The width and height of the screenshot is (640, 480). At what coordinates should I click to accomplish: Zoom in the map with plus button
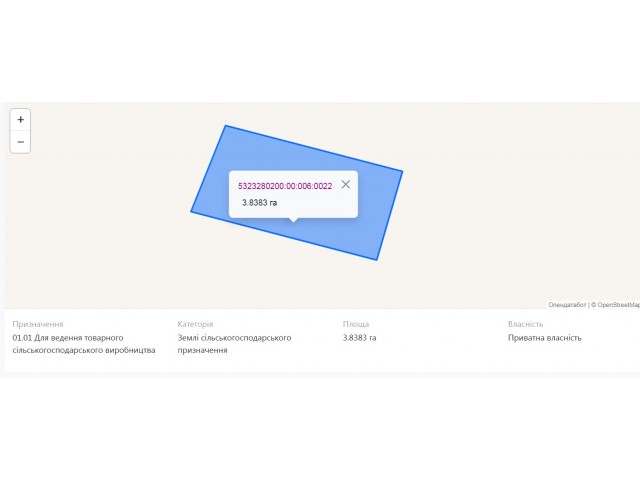pyautogui.click(x=20, y=120)
